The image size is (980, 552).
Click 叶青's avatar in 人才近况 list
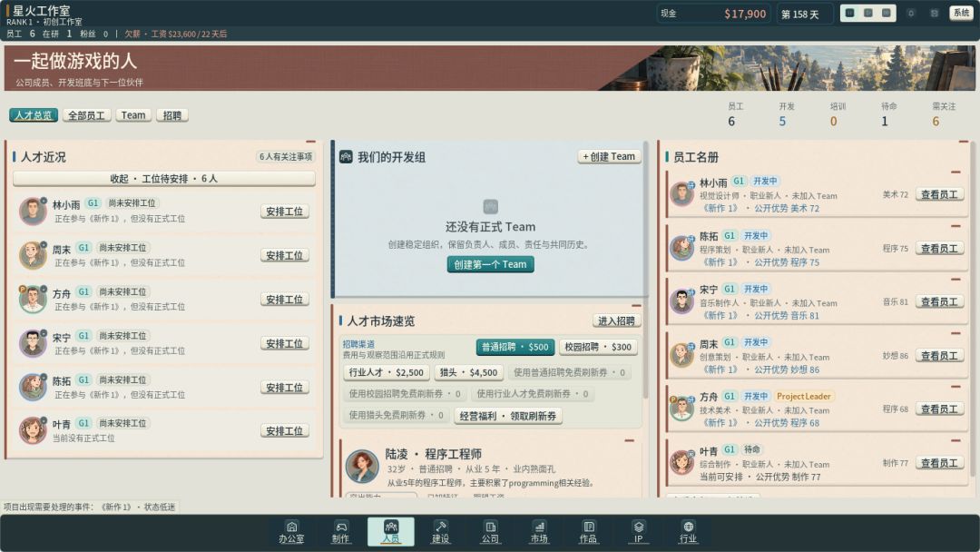coord(33,430)
